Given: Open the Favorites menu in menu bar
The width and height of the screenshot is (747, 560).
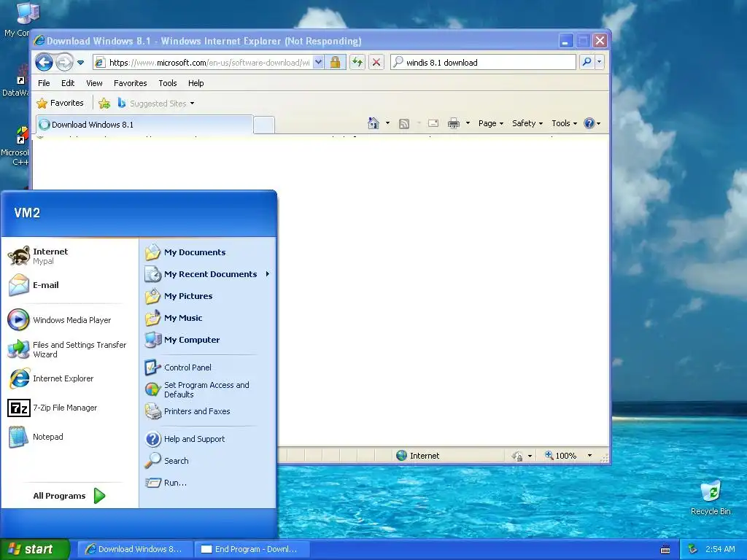Looking at the screenshot, I should coord(130,83).
